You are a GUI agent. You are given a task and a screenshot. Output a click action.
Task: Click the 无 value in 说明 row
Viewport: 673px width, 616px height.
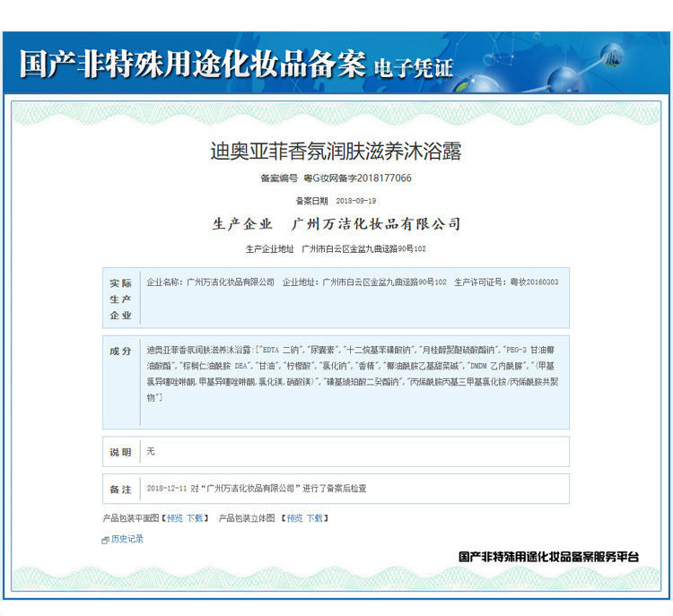151,451
